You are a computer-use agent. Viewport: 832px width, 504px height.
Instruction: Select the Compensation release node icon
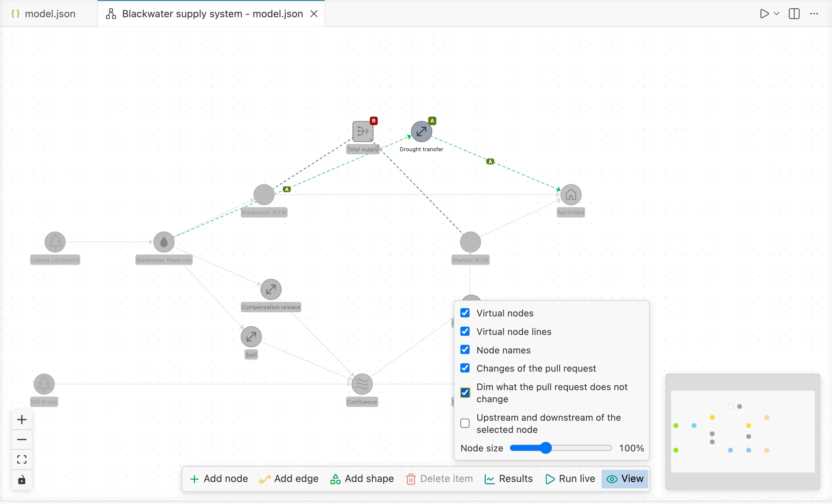click(271, 289)
